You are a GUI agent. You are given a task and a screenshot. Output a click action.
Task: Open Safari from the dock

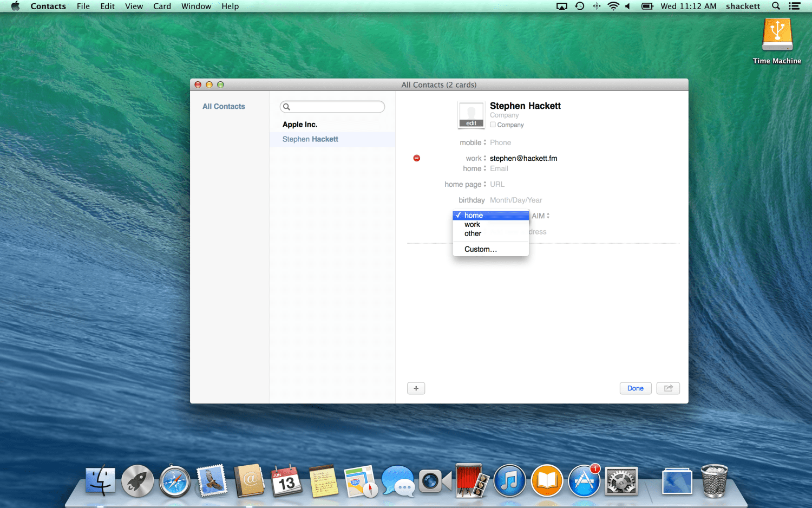(x=174, y=481)
